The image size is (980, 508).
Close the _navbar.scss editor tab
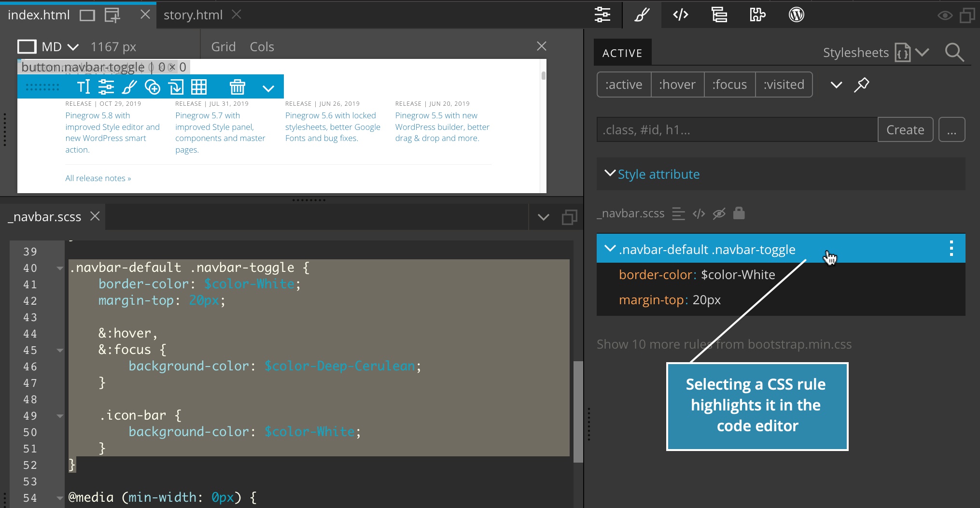[x=95, y=216]
